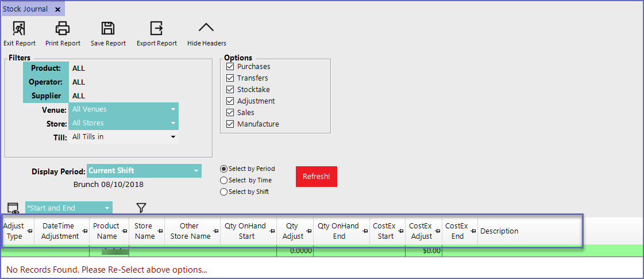Disable the Manufacture checkbox
The width and height of the screenshot is (644, 279).
click(230, 124)
